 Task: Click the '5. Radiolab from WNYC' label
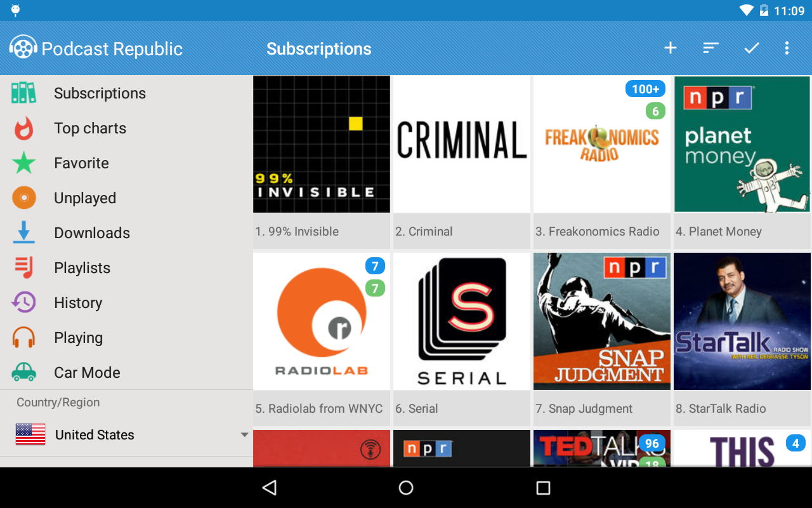click(x=319, y=408)
